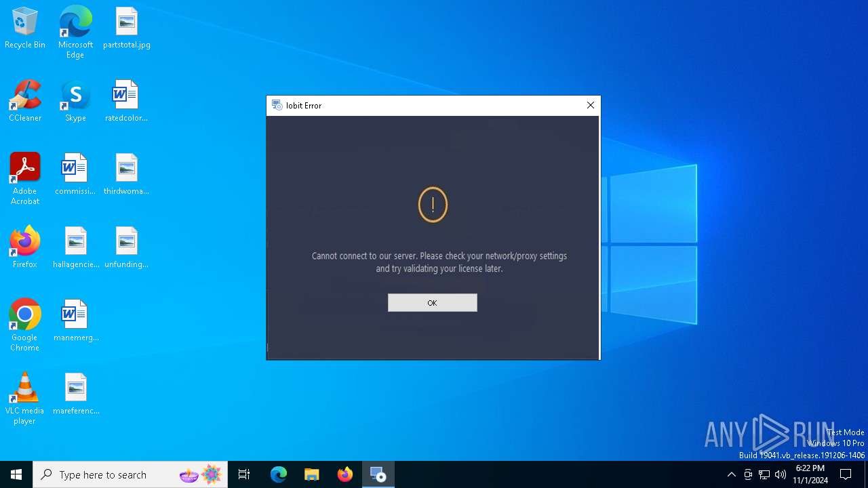
Task: Open the Windows Start menu
Action: (16, 474)
